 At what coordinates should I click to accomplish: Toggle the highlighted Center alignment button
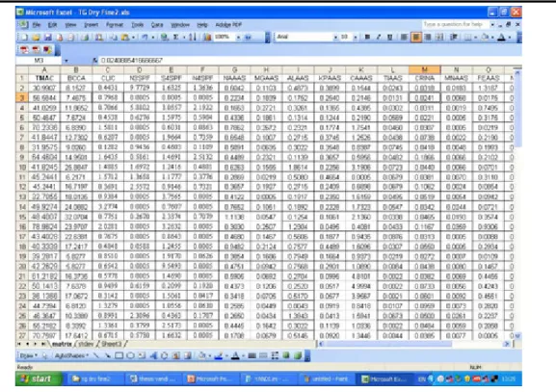click(x=416, y=37)
